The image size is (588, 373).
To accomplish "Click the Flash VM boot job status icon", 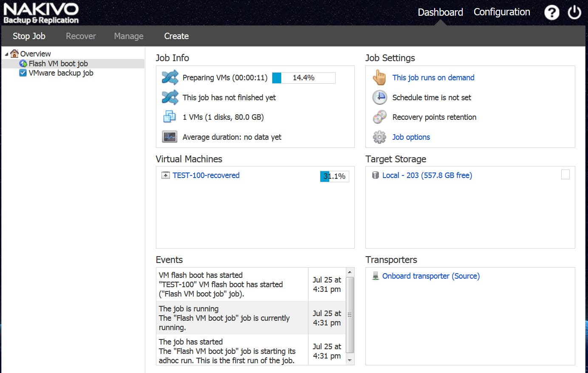I will click(x=23, y=63).
